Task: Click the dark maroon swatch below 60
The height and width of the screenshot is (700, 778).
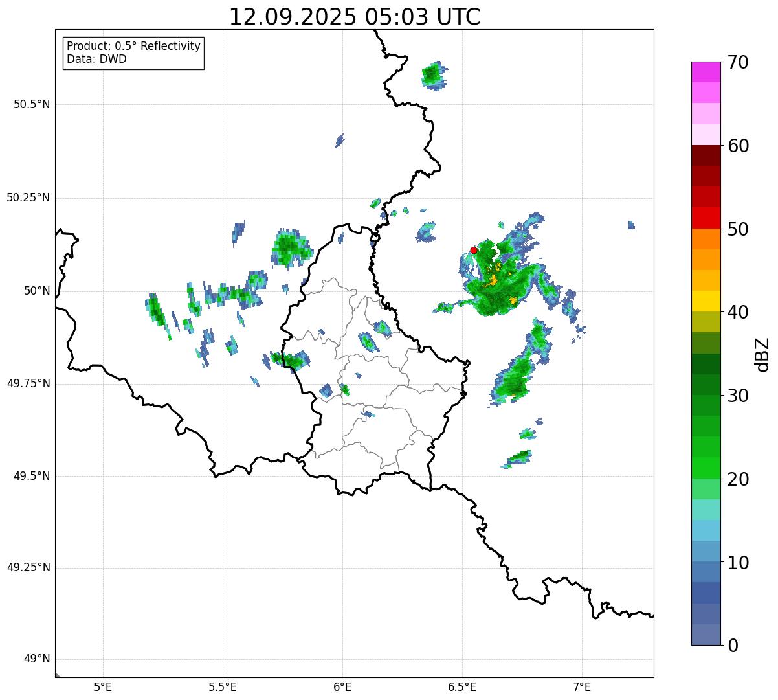Action: pyautogui.click(x=706, y=155)
